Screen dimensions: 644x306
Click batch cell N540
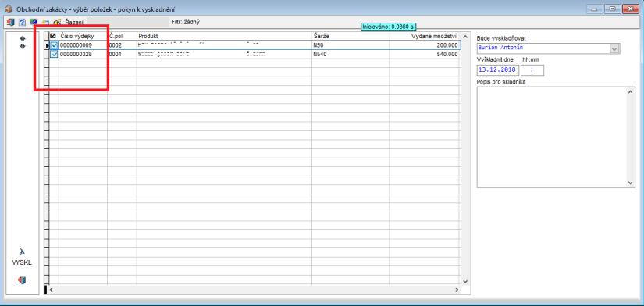350,54
